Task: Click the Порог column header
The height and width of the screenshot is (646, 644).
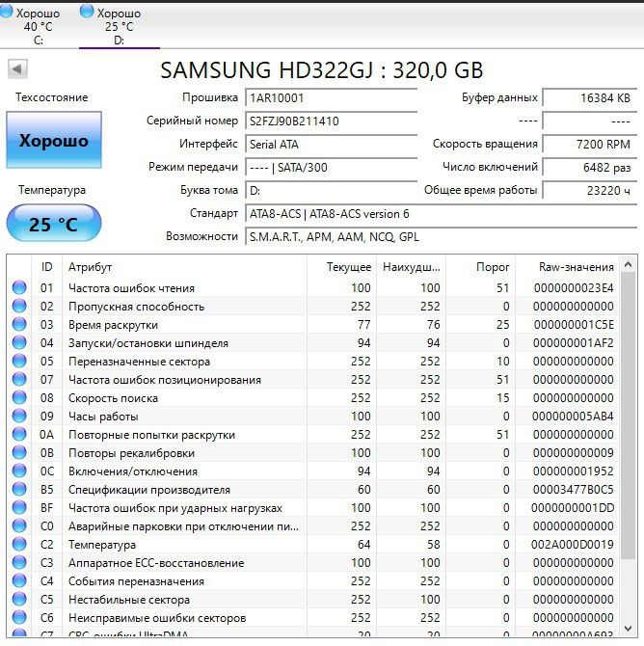Action: (x=480, y=267)
